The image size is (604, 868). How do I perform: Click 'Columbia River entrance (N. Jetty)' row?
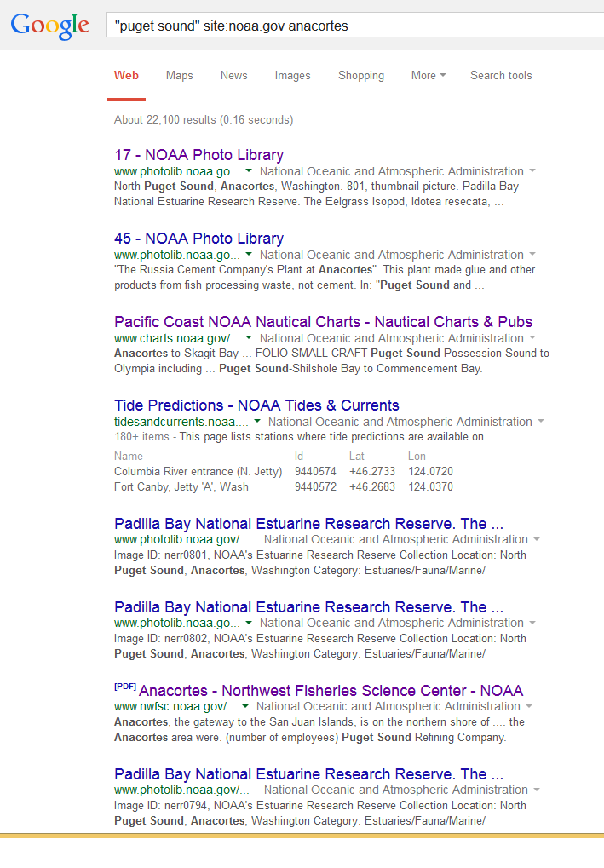(x=284, y=472)
